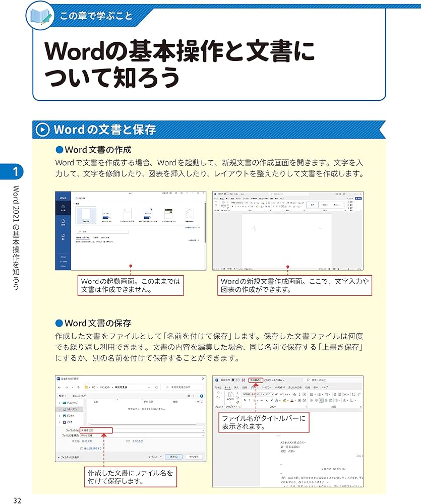Click the 保存 button in the Save dialog

[174, 456]
